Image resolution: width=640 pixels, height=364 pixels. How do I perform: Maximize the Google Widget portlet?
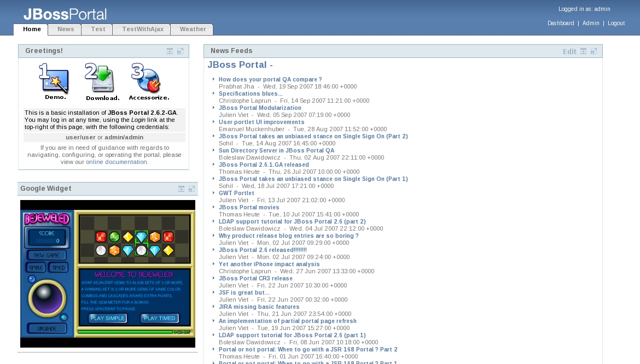(x=191, y=189)
